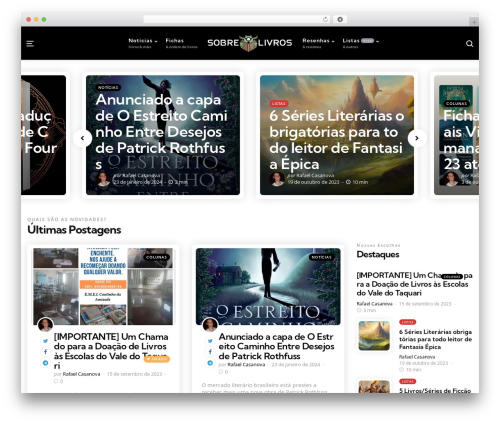Open the Colunas tag on the Fichas slide
The image size is (500, 423).
pos(456,103)
